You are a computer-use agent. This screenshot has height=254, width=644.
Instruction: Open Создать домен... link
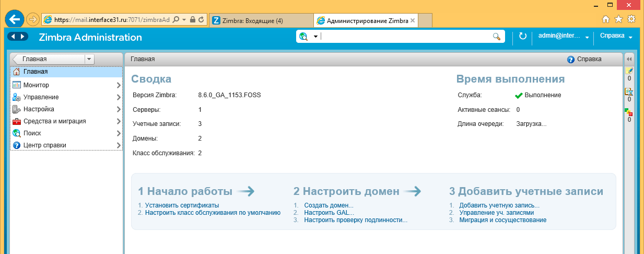329,205
